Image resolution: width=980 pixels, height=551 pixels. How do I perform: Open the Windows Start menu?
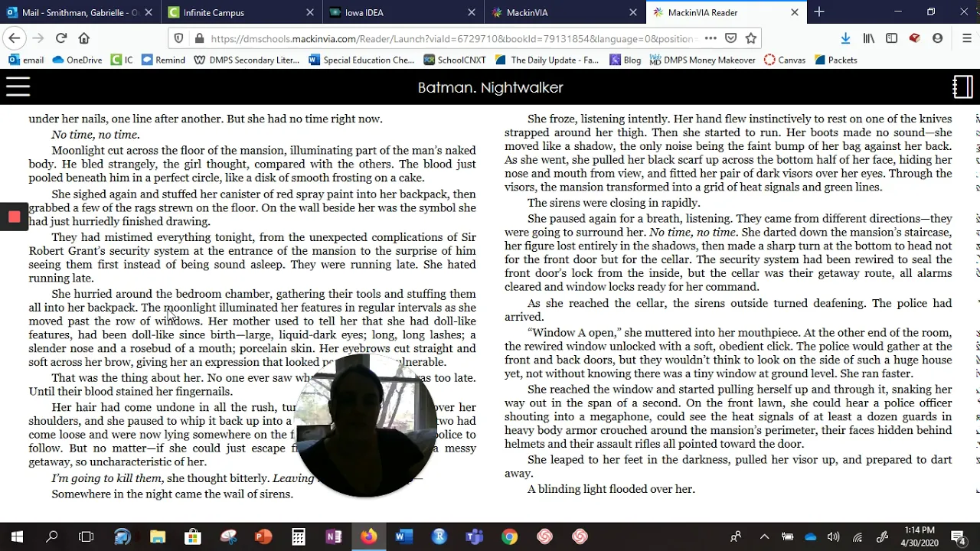click(17, 537)
